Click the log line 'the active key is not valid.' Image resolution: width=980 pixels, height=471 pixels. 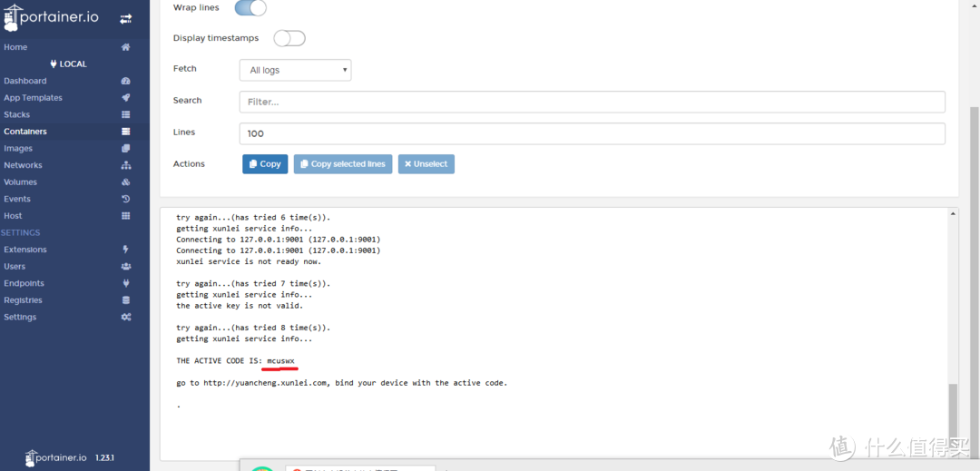coord(240,306)
